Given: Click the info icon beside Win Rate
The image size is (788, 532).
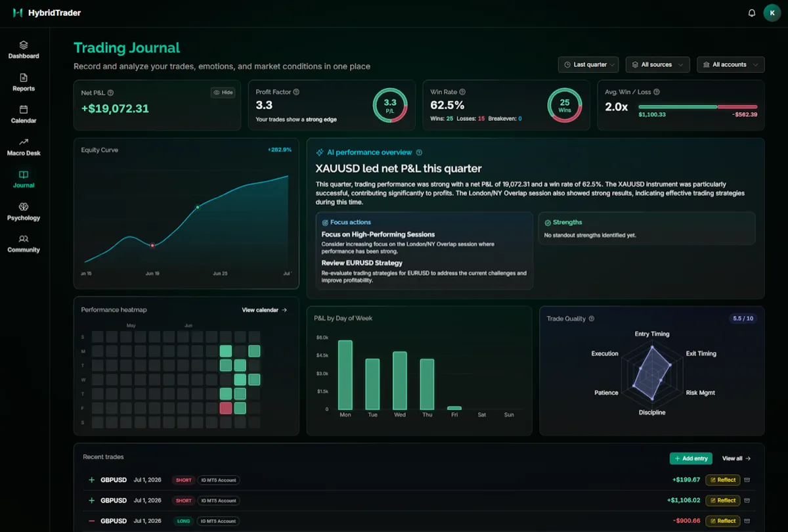Looking at the screenshot, I should point(462,92).
